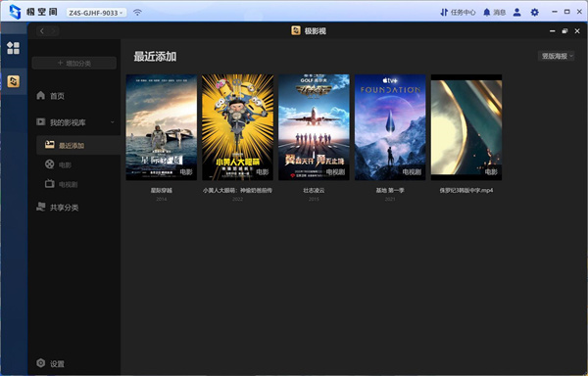The width and height of the screenshot is (588, 376).
Task: Click file name 侏罗纪3韩版中字.mp4
Action: pyautogui.click(x=466, y=190)
